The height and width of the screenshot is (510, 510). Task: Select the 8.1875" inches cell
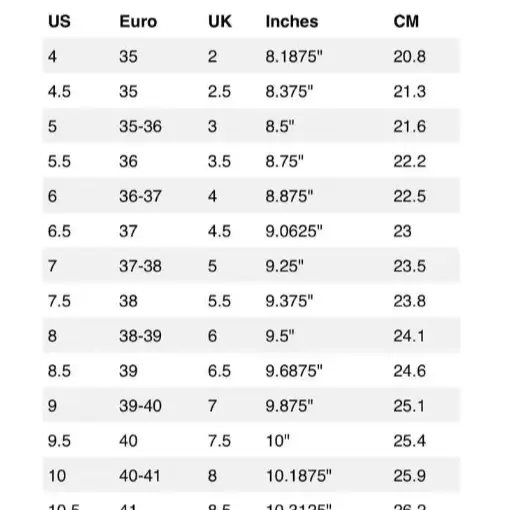point(294,56)
